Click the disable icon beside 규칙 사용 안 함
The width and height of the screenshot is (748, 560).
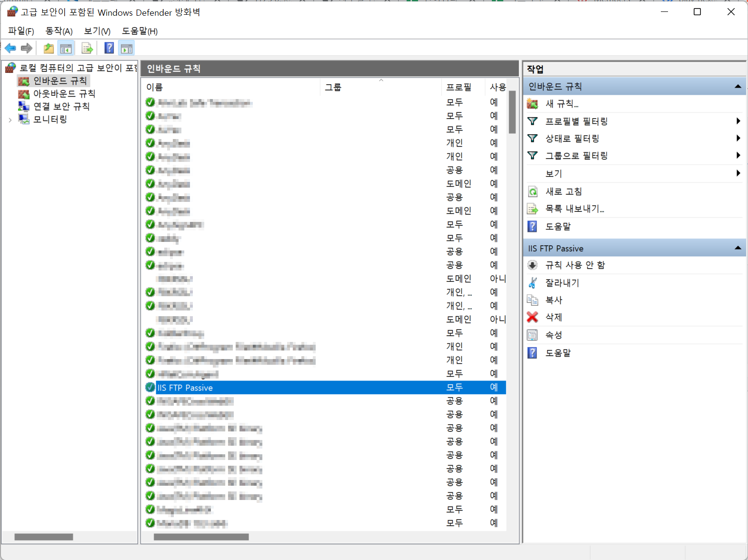point(533,265)
